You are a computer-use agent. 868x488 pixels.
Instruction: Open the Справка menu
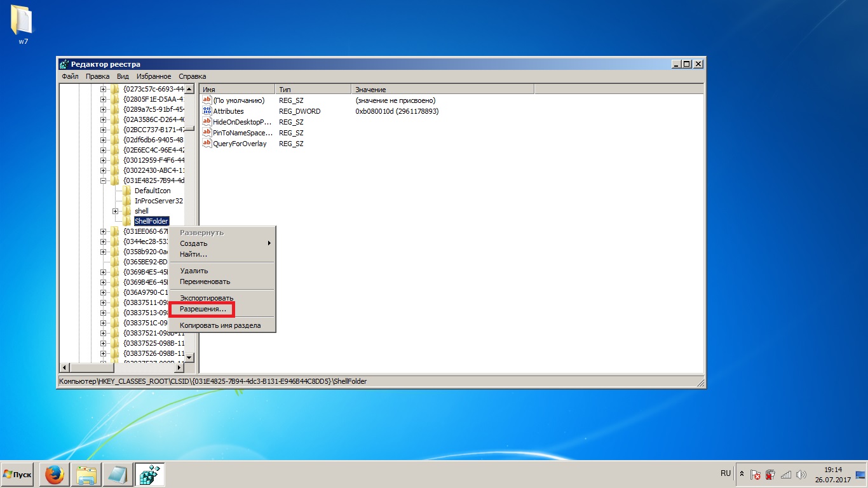coord(193,76)
